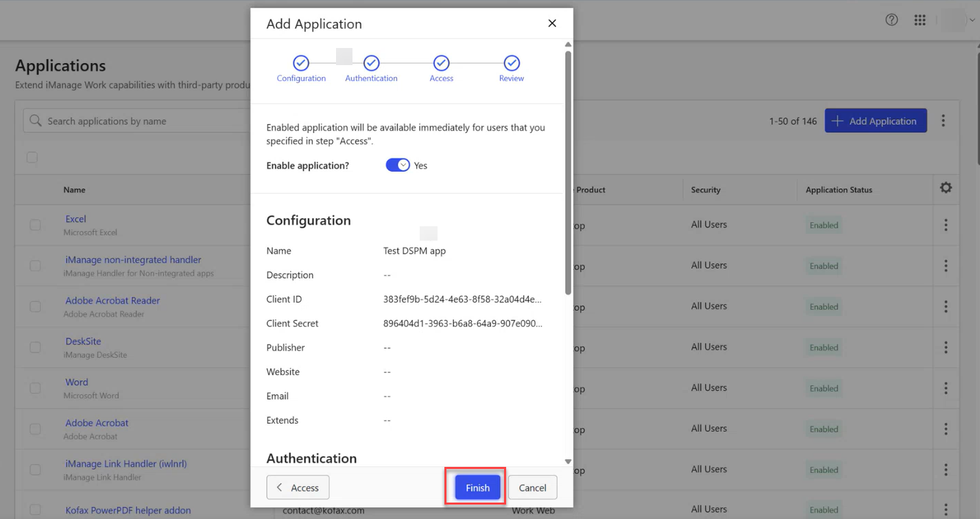The image size is (980, 519).
Task: Open the Excel row three-dot menu
Action: click(x=946, y=225)
